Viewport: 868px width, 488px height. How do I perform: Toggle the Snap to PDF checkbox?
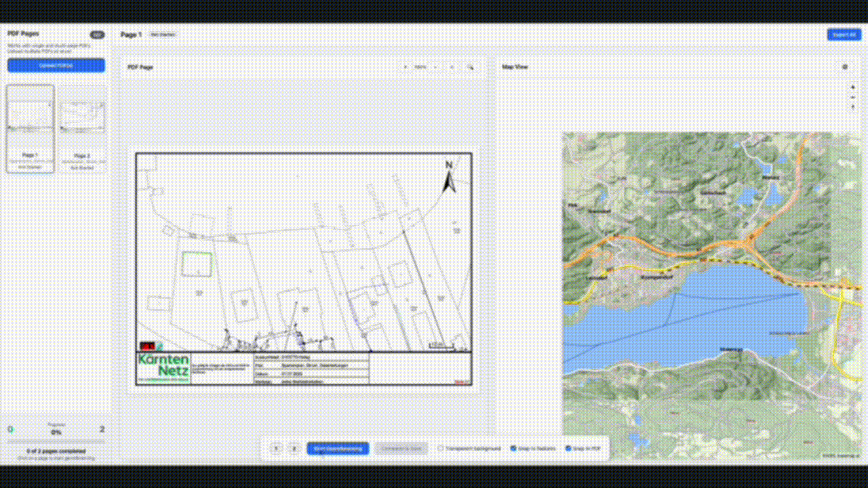tap(568, 448)
